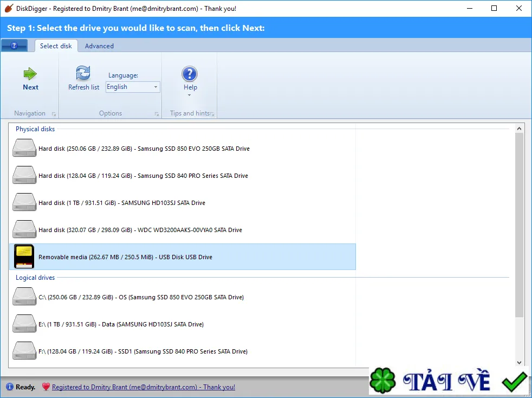532x398 pixels.
Task: Click the heart icon in status bar
Action: [x=46, y=387]
